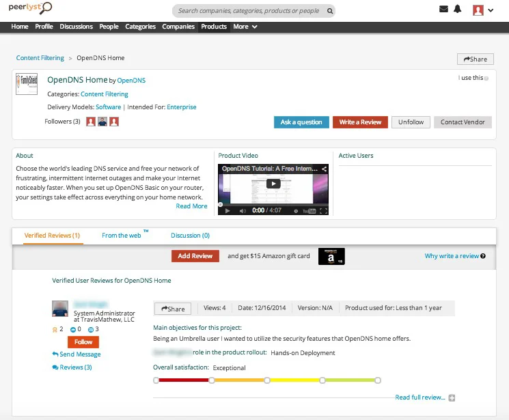Click the yellow segment of satisfaction slider
The height and width of the screenshot is (420, 509).
click(294, 380)
